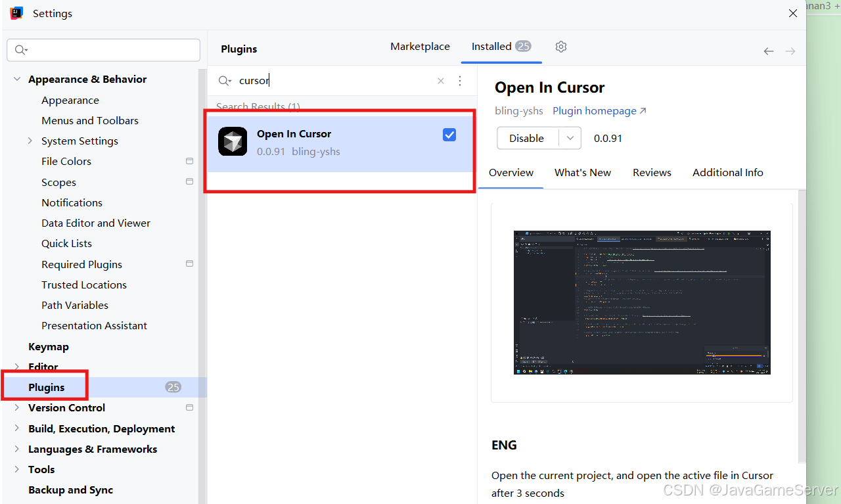Open Required Plugins settings

[81, 264]
